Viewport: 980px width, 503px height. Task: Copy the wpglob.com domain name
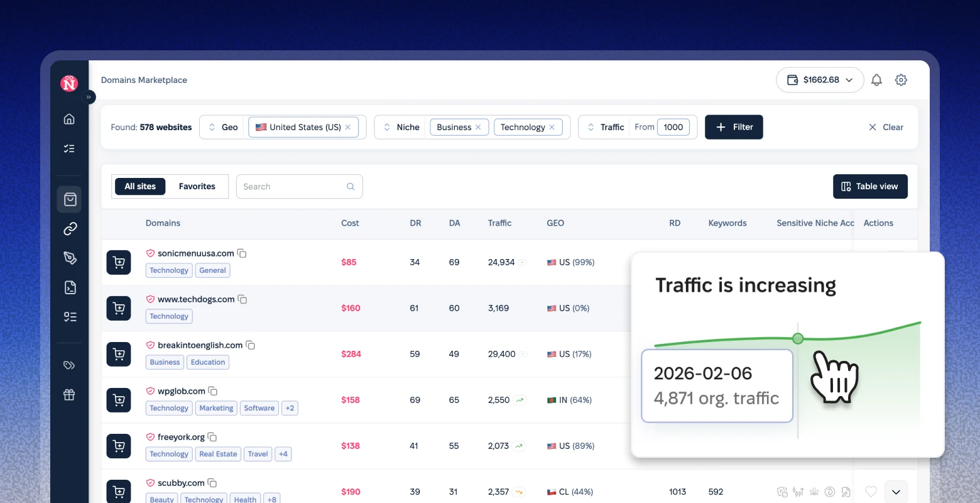(x=213, y=391)
